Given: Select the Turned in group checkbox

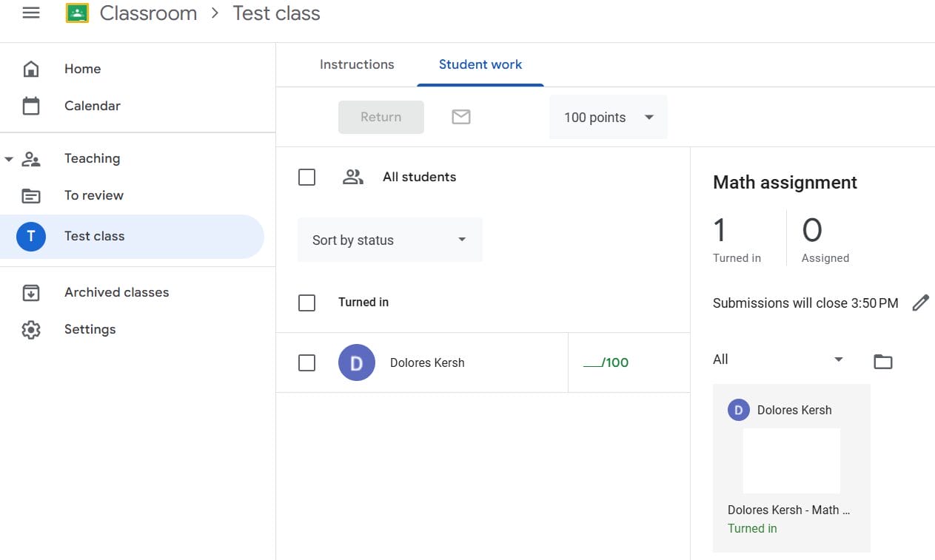Looking at the screenshot, I should 306,303.
